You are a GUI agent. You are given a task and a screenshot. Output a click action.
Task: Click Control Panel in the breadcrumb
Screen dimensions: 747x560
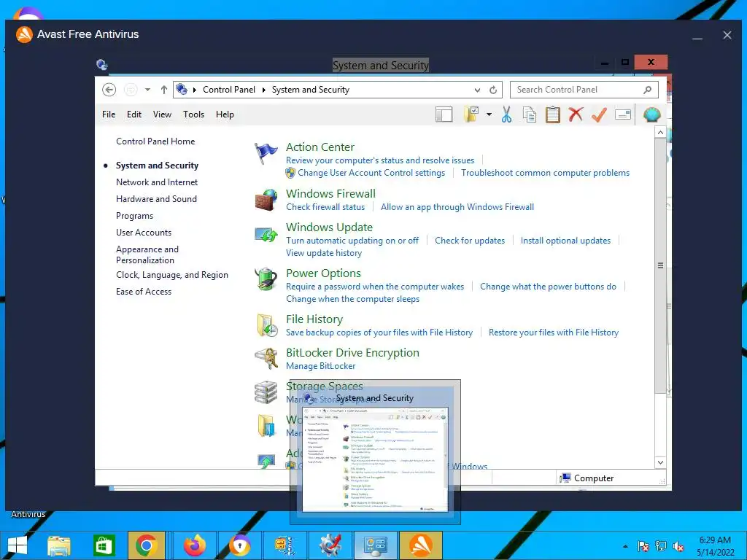228,90
